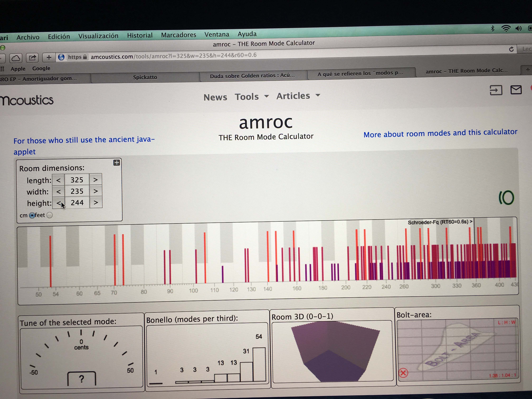This screenshot has width=532, height=399.
Task: Open the Historial menu
Action: 140,35
